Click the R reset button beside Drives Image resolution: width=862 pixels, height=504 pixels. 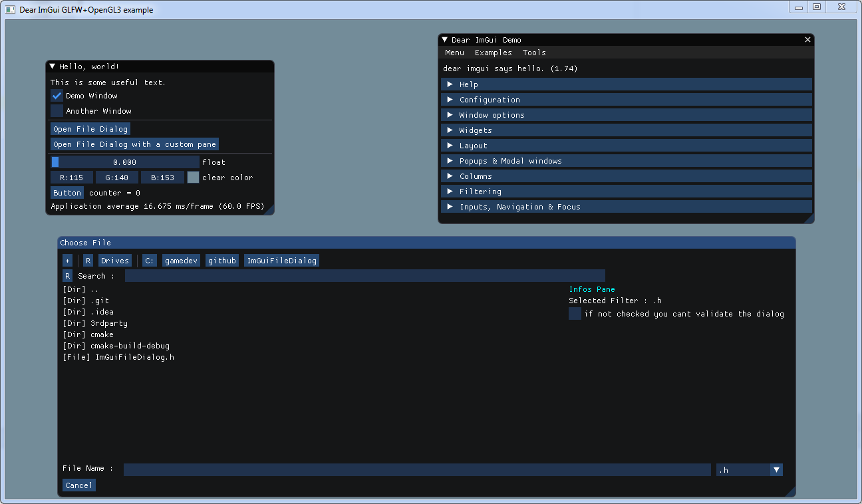88,261
